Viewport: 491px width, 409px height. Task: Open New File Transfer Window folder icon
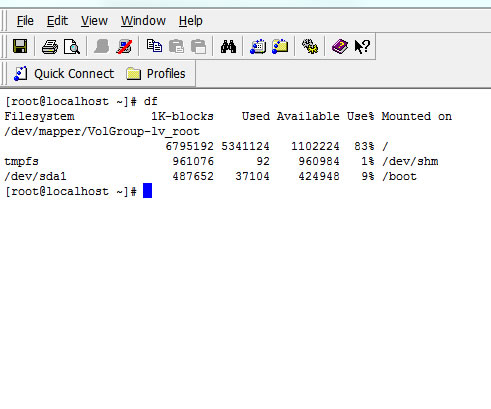(x=280, y=46)
